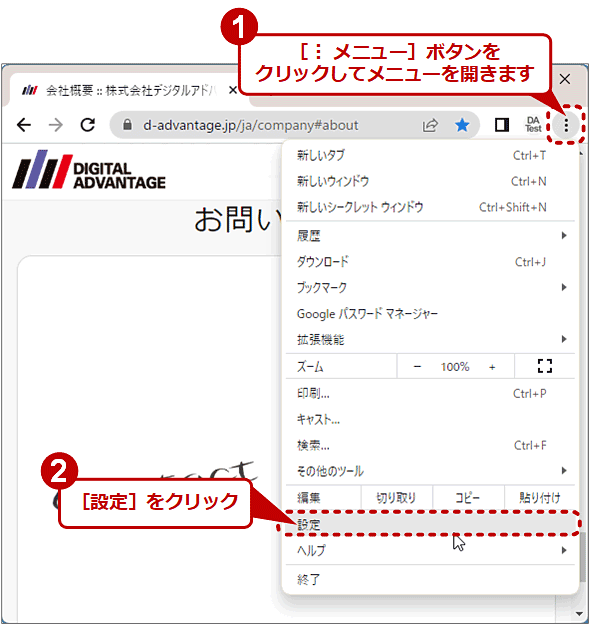Click the forward navigation arrow

(55, 125)
